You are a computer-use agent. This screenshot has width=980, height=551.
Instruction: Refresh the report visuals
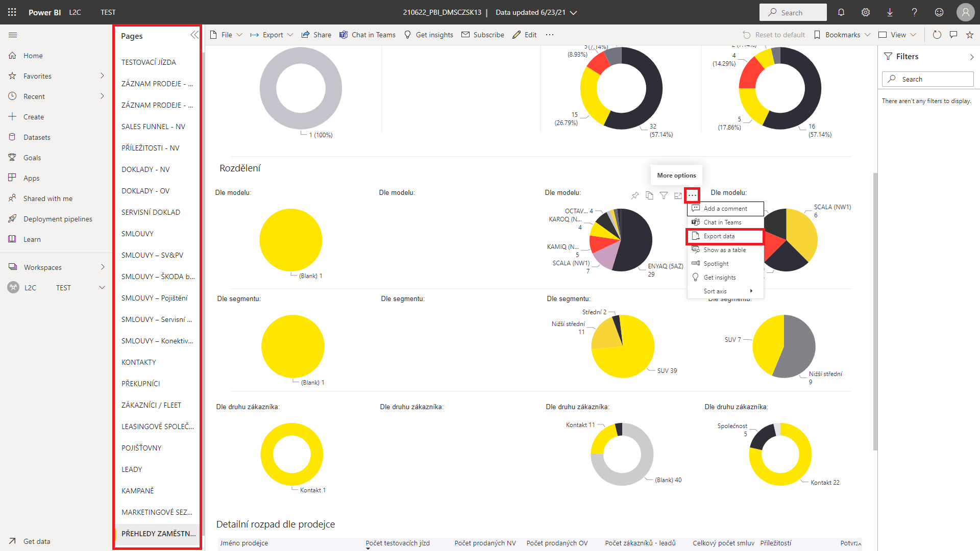[x=937, y=35]
